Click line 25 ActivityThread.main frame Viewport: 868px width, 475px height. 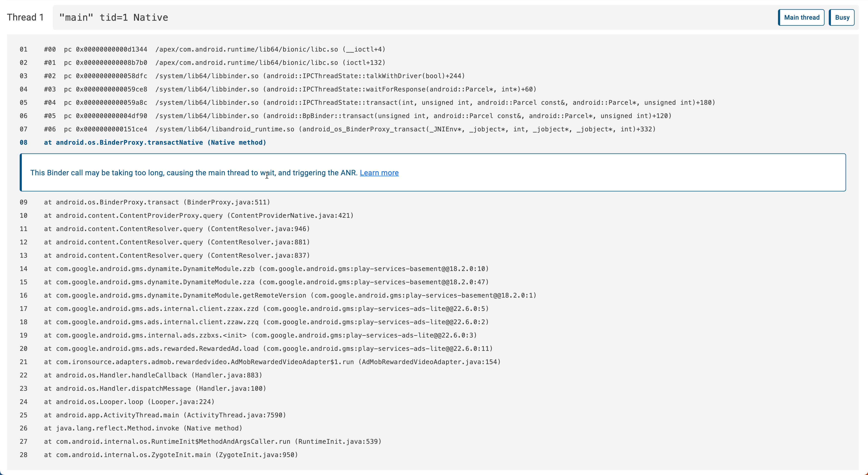click(165, 415)
